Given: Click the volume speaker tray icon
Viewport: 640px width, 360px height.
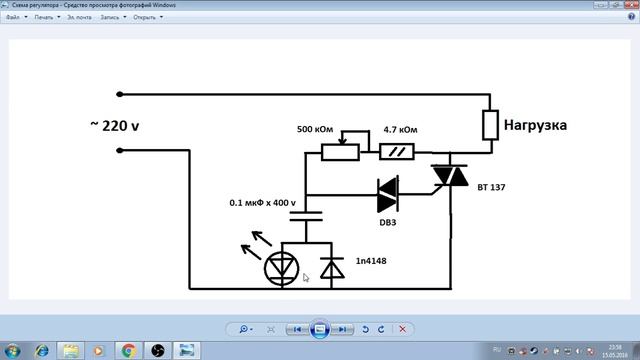Looking at the screenshot, I should 578,351.
